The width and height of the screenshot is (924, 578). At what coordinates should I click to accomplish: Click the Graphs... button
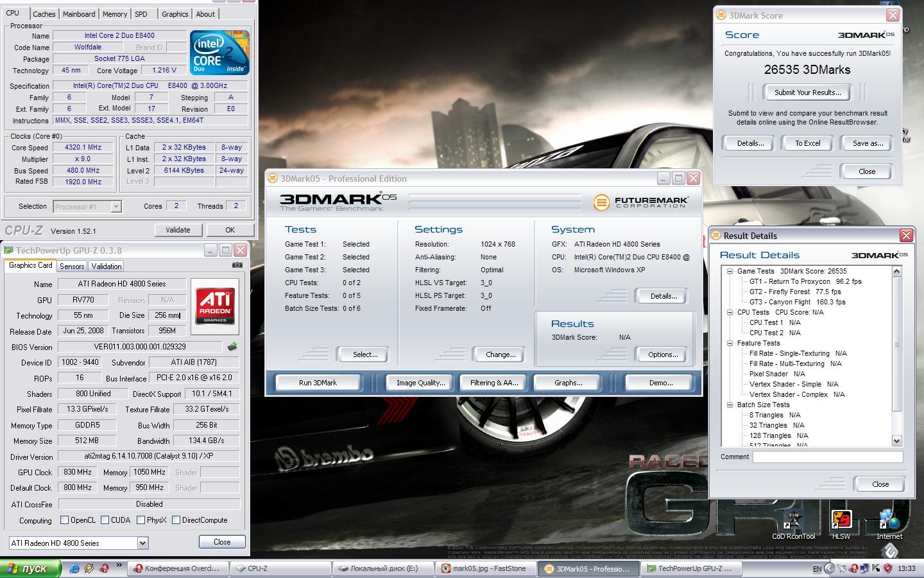click(x=568, y=383)
